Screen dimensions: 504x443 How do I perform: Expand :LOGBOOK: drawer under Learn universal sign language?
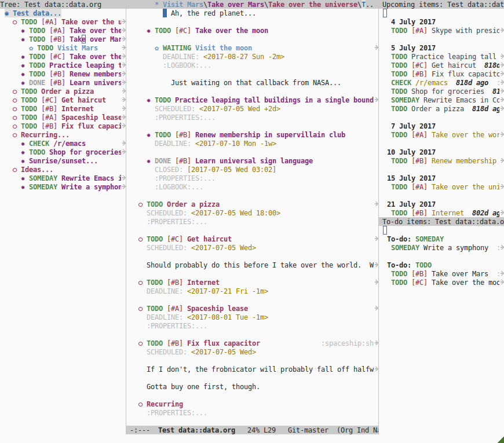tap(178, 186)
